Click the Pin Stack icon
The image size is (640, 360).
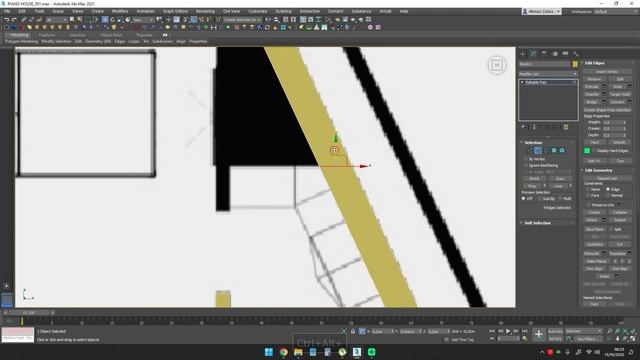(523, 127)
